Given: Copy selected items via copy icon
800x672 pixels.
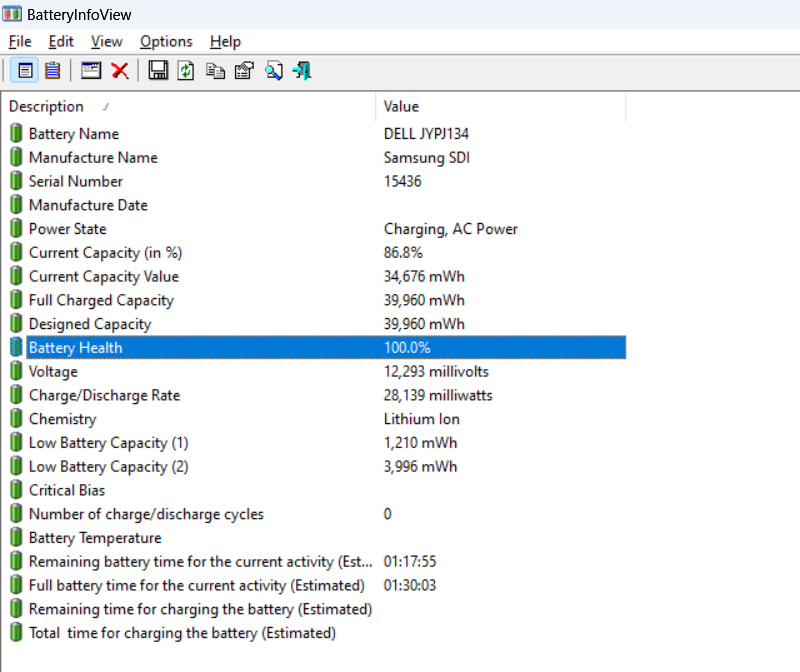Looking at the screenshot, I should coord(215,70).
